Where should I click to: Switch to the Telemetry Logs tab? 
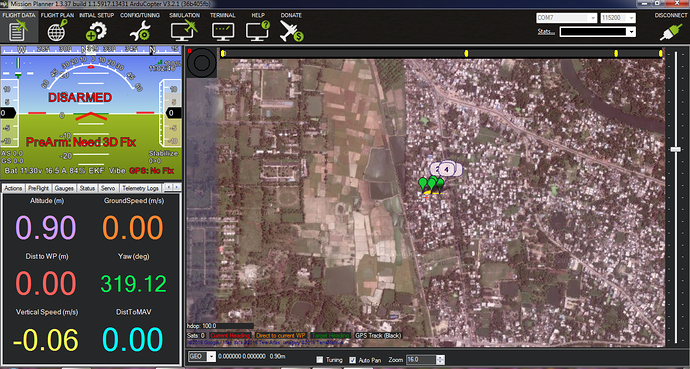[140, 188]
